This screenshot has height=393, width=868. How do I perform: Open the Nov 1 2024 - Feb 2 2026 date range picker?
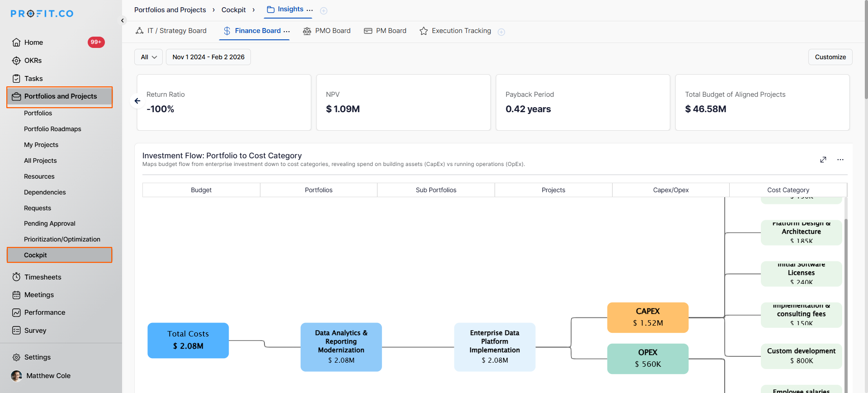tap(208, 57)
